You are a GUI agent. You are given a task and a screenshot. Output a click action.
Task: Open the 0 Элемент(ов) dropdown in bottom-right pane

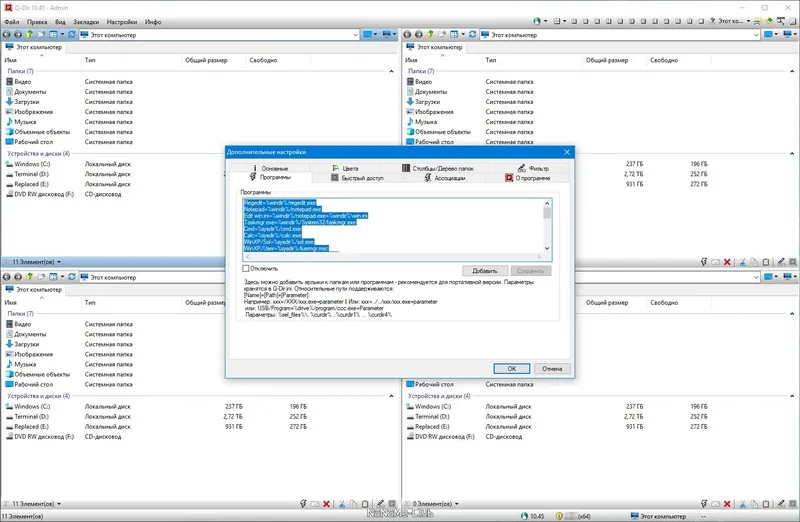tap(456, 504)
